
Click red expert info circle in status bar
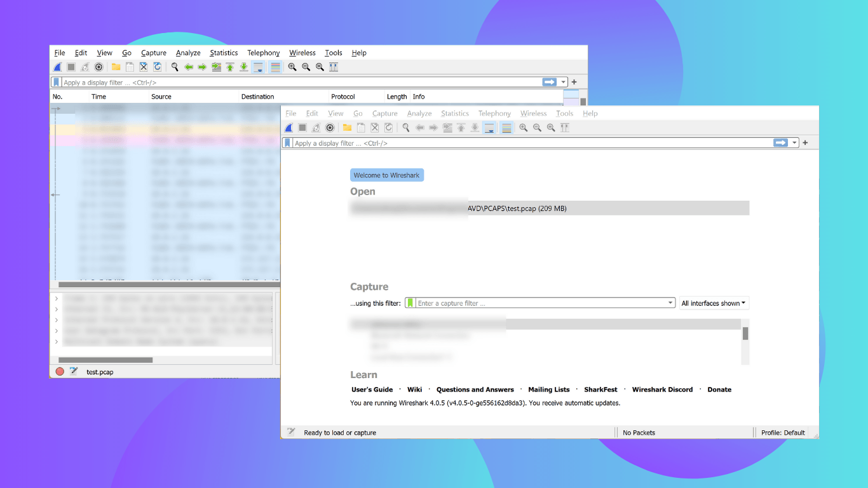tap(60, 372)
